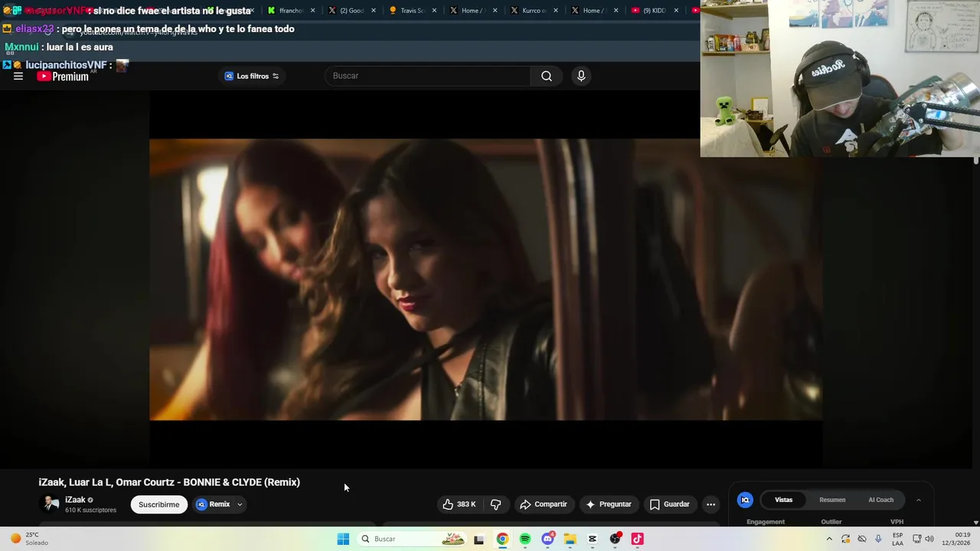
Task: Open File Explorer from the taskbar
Action: [570, 539]
